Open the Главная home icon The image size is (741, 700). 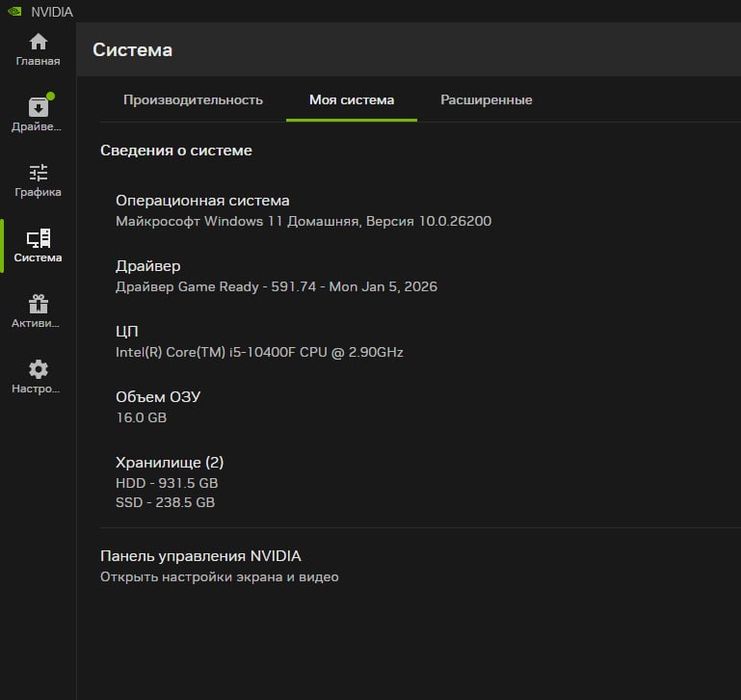coord(38,42)
